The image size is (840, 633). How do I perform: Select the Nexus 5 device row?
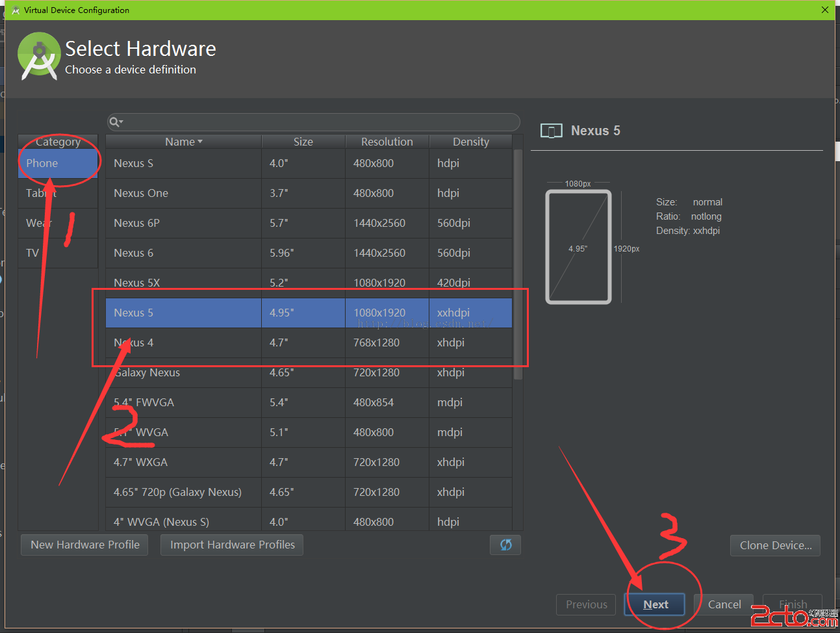click(309, 313)
